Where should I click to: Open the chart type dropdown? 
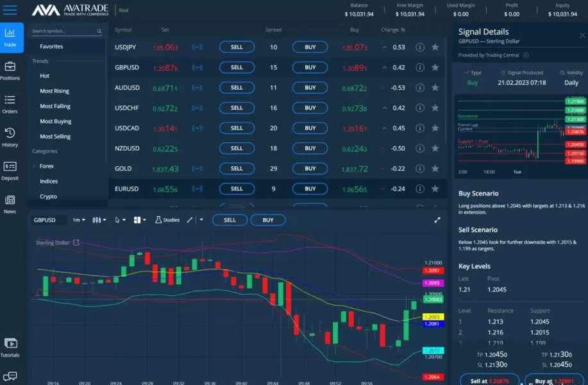click(x=99, y=220)
